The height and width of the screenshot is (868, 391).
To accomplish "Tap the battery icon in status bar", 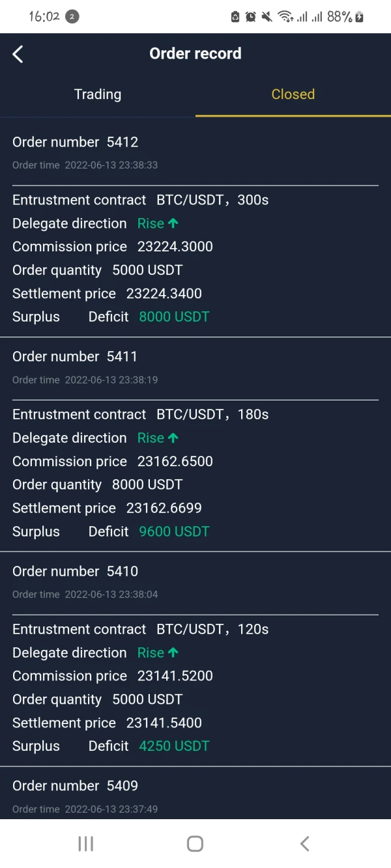I will point(359,17).
